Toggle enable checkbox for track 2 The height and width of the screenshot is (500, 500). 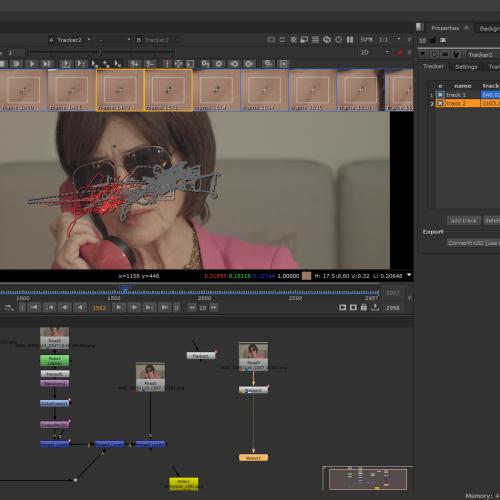440,103
